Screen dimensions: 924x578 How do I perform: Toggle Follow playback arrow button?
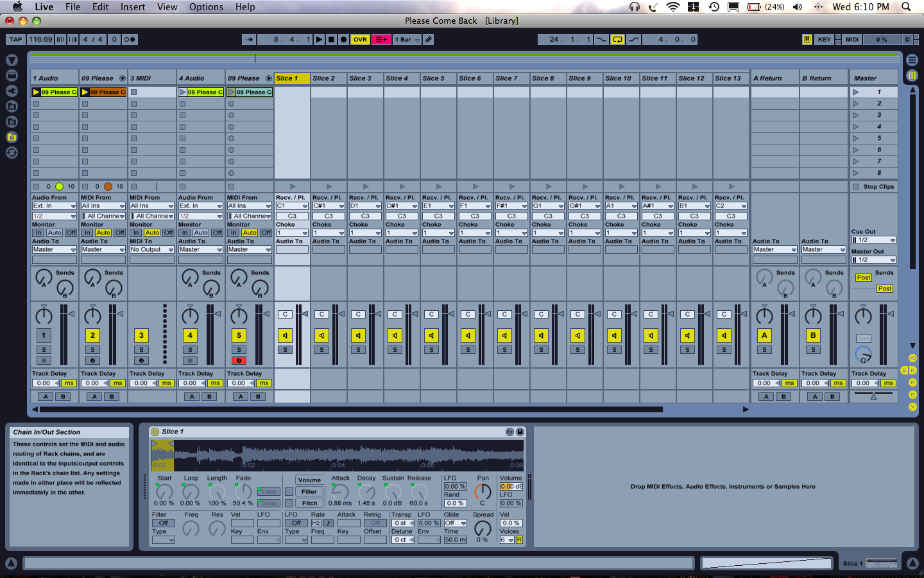[249, 39]
